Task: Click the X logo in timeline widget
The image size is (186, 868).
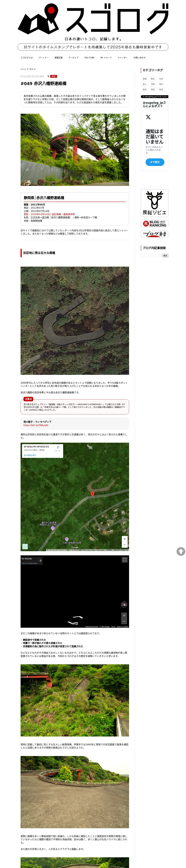Action: (x=148, y=117)
